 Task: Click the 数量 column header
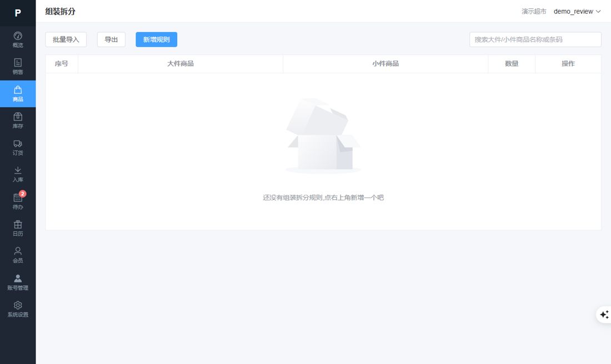pos(512,63)
